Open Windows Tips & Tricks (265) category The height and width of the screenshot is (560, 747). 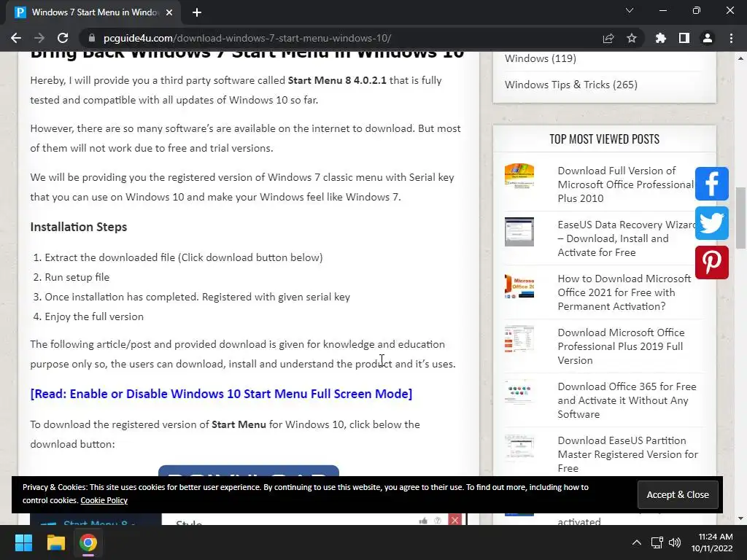tap(570, 85)
